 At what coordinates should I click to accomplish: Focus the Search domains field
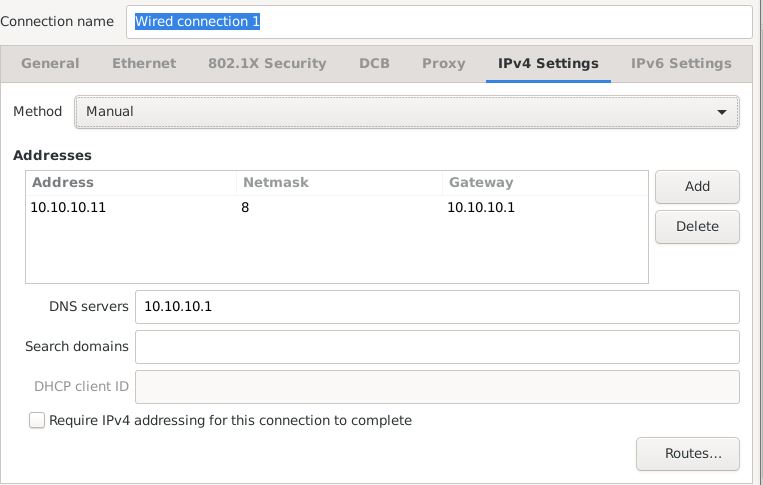[437, 347]
